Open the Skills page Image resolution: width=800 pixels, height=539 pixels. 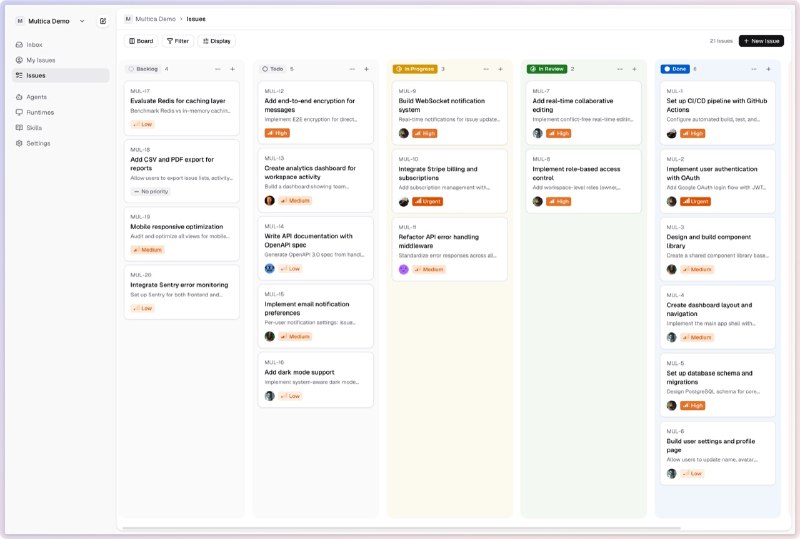pyautogui.click(x=60, y=128)
